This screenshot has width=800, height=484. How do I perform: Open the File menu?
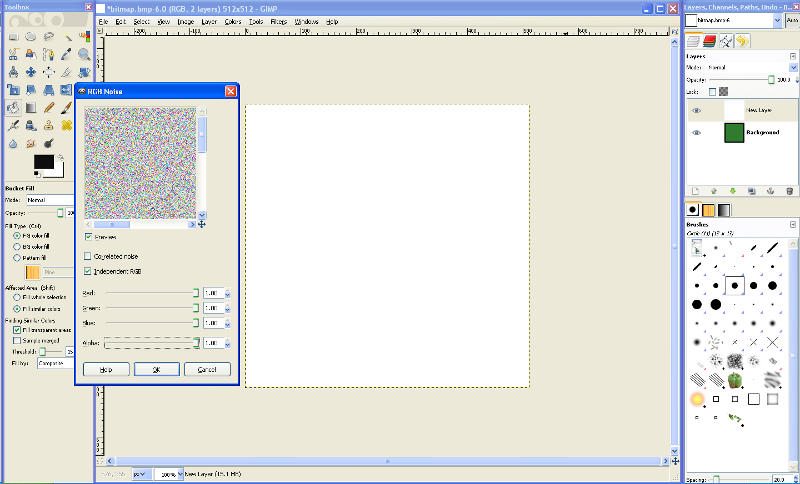(x=103, y=22)
